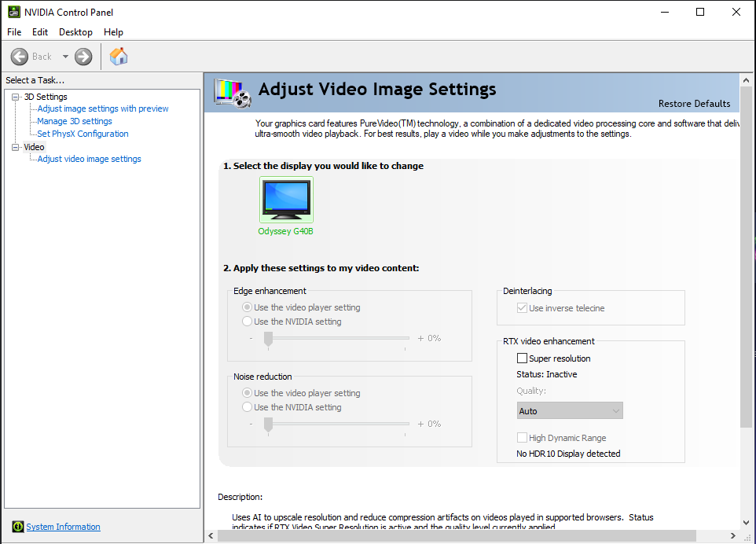Click the horizontal scrollbar left arrow
Image resolution: width=756 pixels, height=544 pixels.
(x=211, y=536)
